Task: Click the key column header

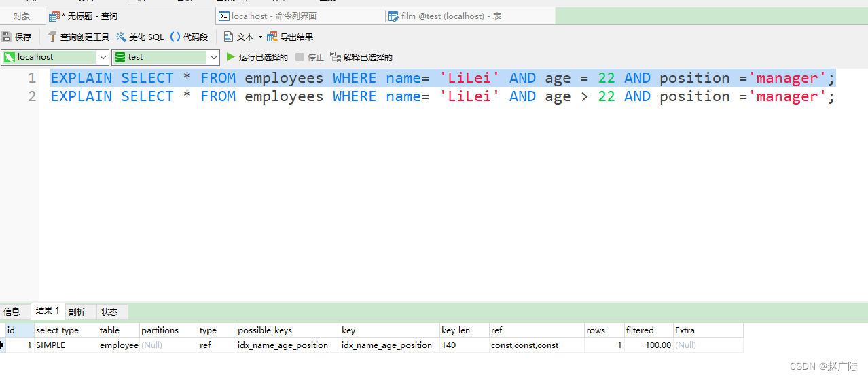Action: (390, 330)
